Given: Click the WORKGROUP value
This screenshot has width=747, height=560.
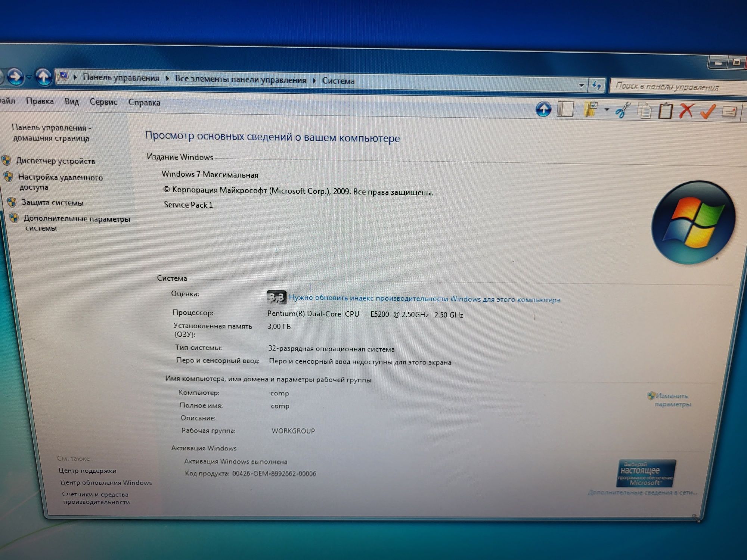Looking at the screenshot, I should click(x=293, y=431).
